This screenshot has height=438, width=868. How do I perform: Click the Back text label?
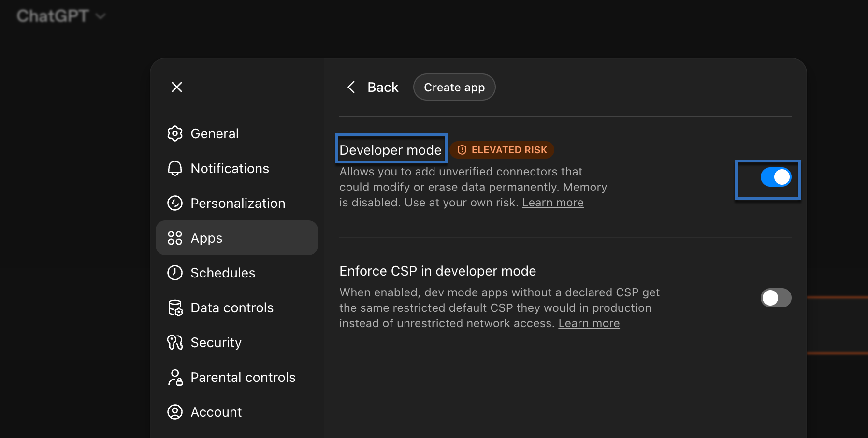pyautogui.click(x=383, y=87)
